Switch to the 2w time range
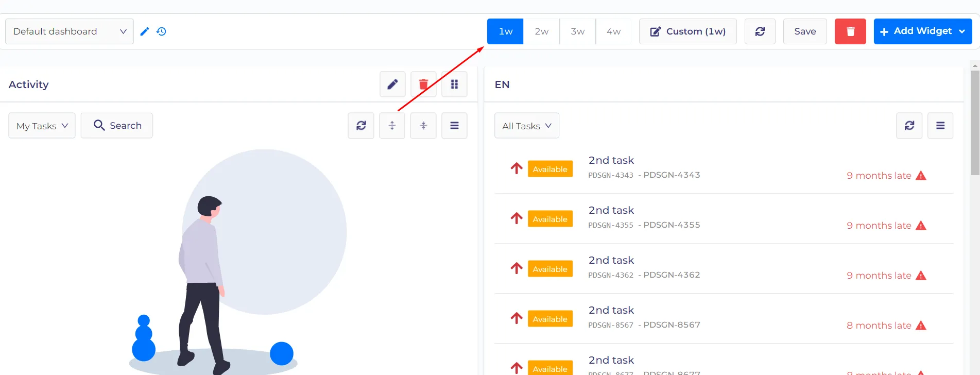This screenshot has height=375, width=980. [x=542, y=31]
